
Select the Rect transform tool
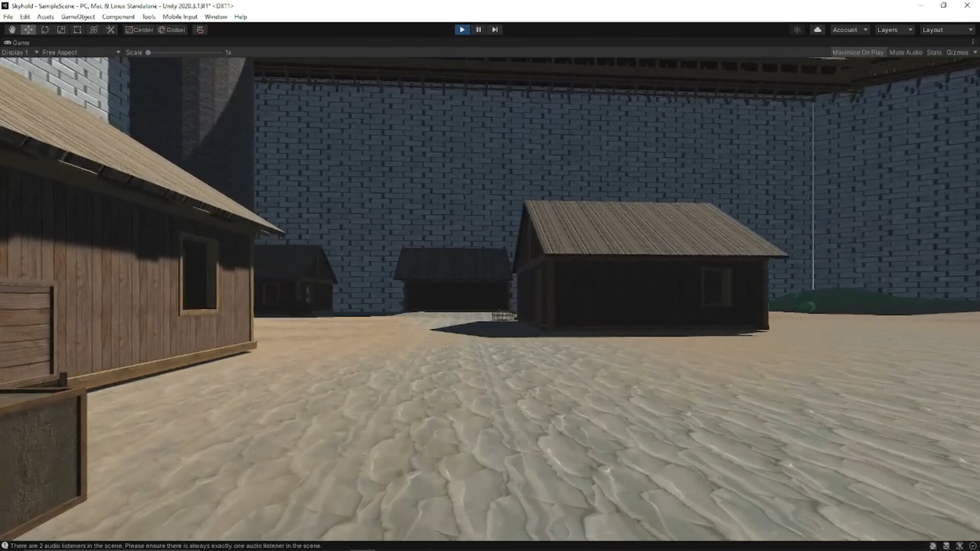coord(78,30)
